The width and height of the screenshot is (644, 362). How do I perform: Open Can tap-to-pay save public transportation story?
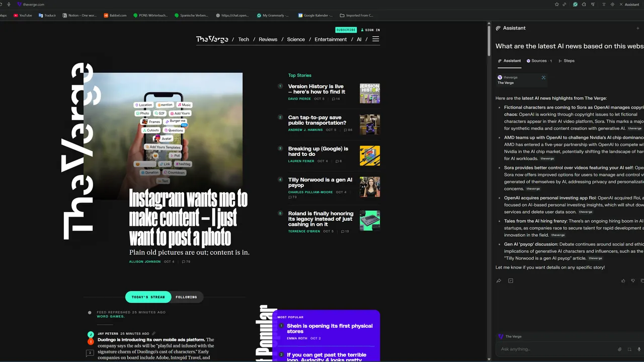pos(317,120)
